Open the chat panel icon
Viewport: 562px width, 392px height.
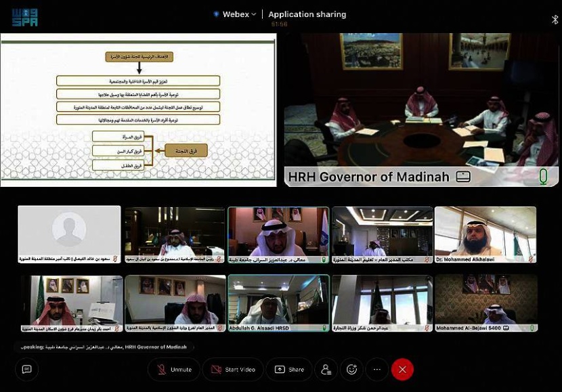[27, 370]
